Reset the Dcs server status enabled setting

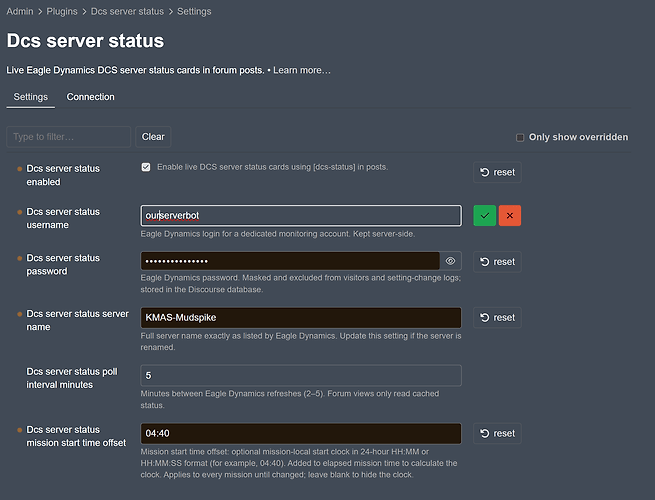pyautogui.click(x=497, y=172)
